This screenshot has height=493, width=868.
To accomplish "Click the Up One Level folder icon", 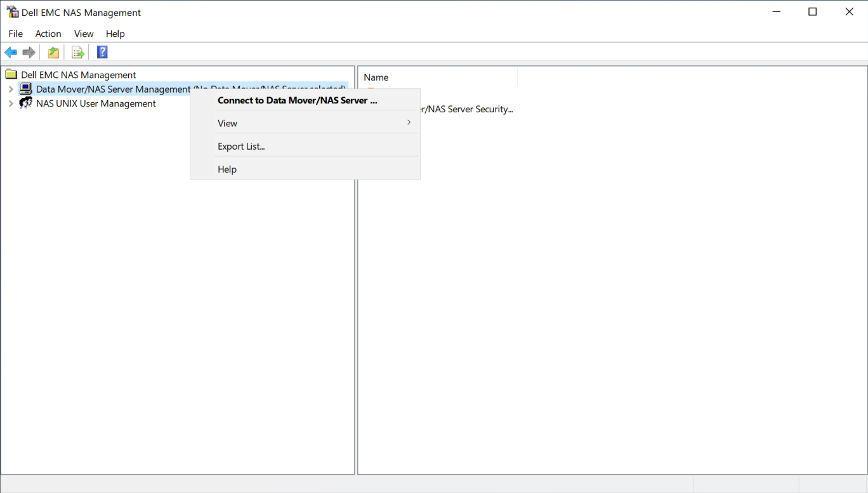I will 53,53.
